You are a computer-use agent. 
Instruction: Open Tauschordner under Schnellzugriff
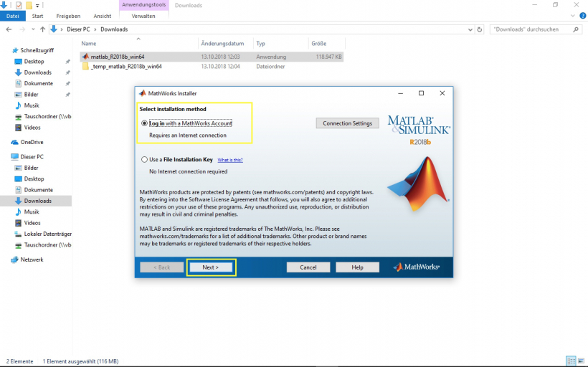(47, 117)
